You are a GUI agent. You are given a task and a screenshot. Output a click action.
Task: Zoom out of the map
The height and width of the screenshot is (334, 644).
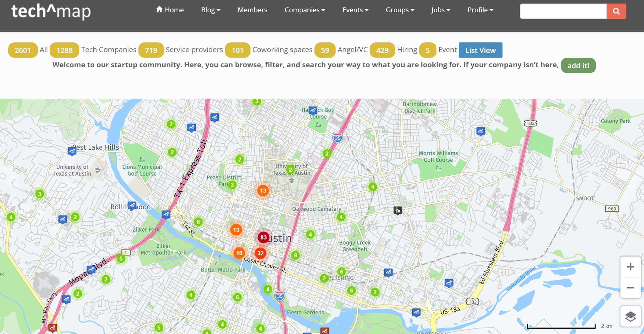630,287
